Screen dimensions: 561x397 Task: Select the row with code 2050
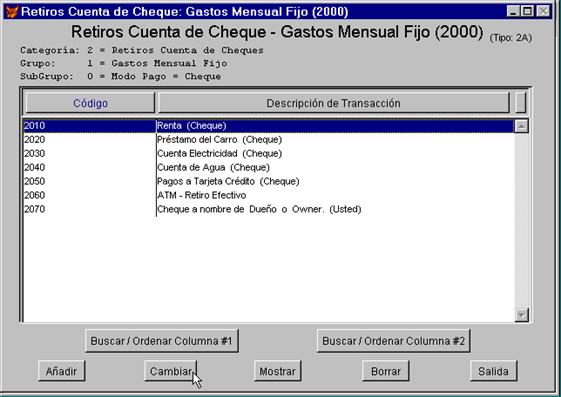(x=268, y=181)
